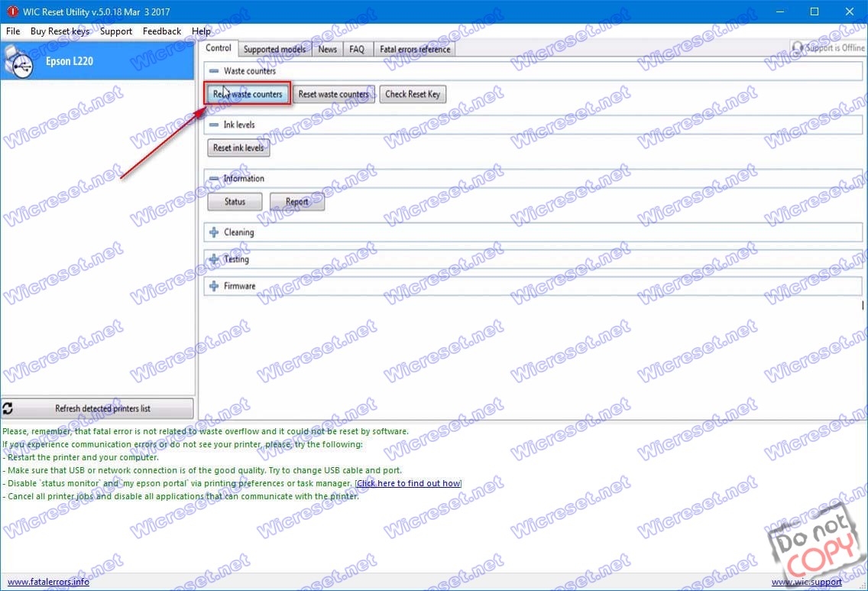Screen dimensions: 868x591
Task: Click the WIC Reset Utility title bar icon
Action: point(12,11)
